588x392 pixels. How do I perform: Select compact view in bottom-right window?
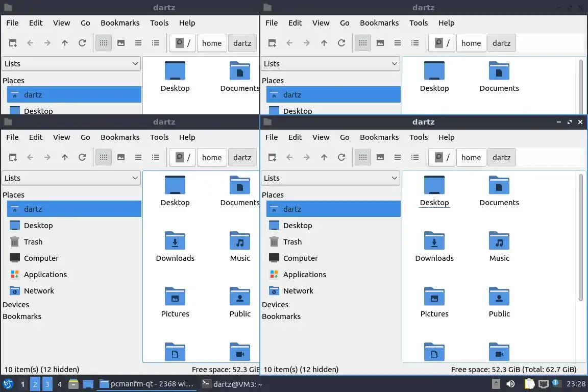click(x=398, y=157)
